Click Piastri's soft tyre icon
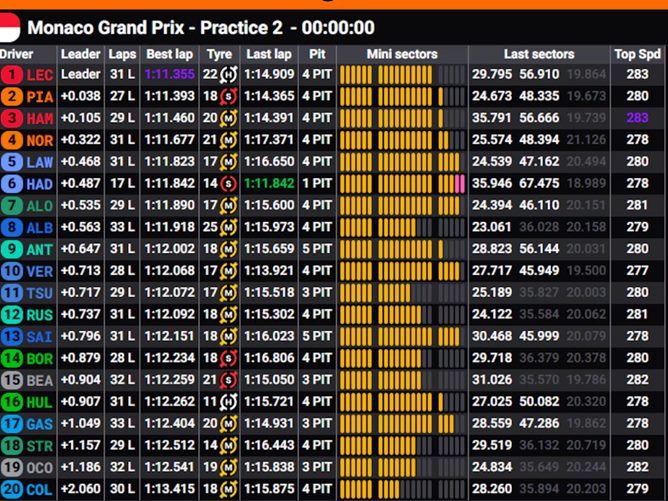 click(227, 96)
